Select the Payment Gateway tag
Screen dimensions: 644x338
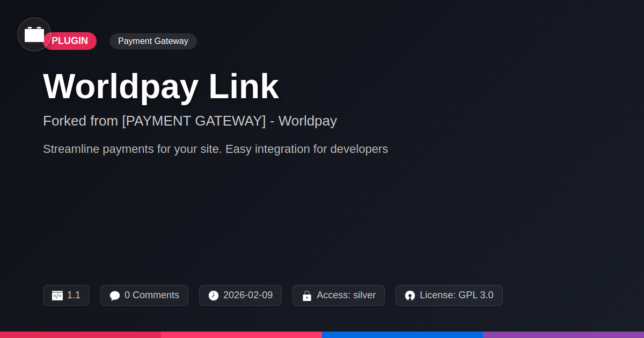(x=153, y=41)
